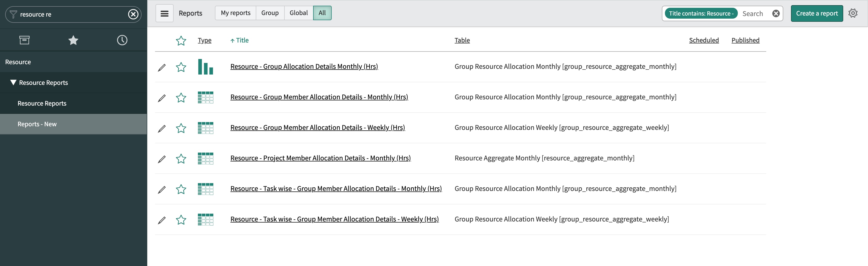Open the archived reports section in sidebar
The width and height of the screenshot is (868, 266).
point(25,40)
